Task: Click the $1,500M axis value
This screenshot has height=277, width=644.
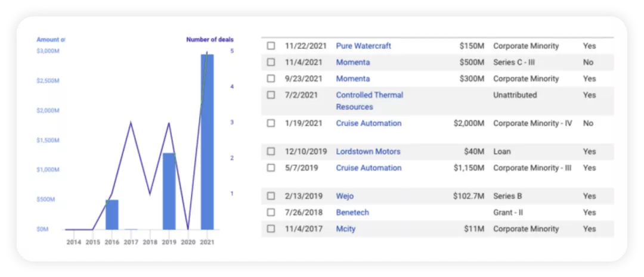Action: (x=48, y=141)
